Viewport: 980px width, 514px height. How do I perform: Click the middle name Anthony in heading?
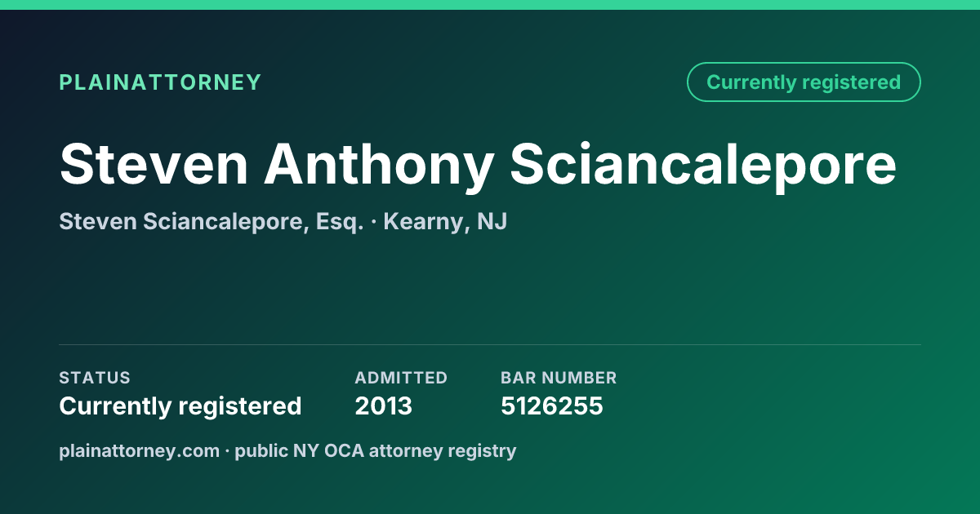(x=379, y=164)
